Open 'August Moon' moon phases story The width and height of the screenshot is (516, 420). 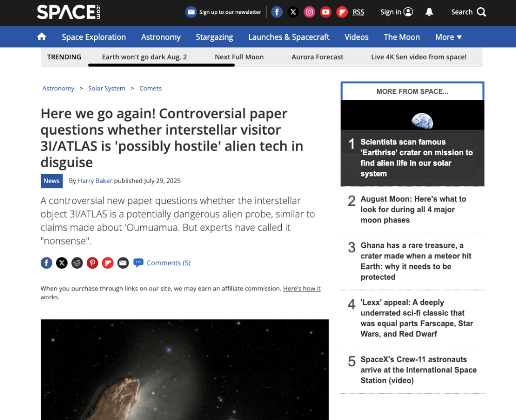(413, 209)
